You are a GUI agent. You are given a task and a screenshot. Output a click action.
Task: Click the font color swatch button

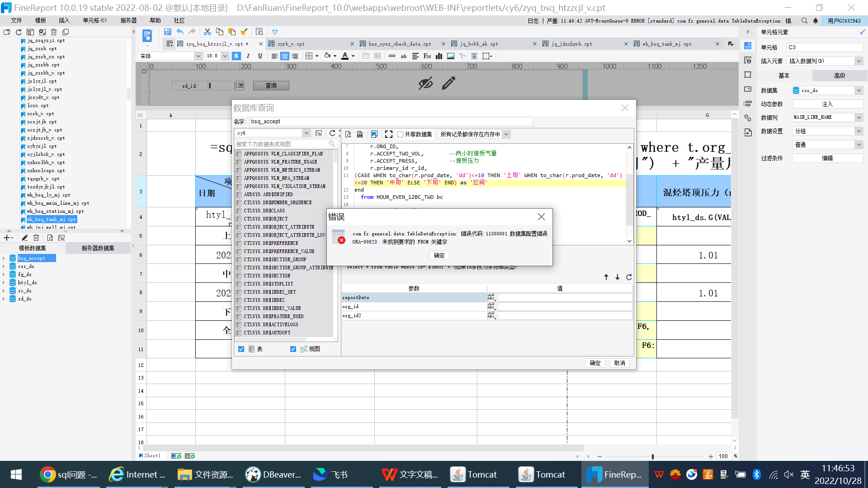[345, 56]
